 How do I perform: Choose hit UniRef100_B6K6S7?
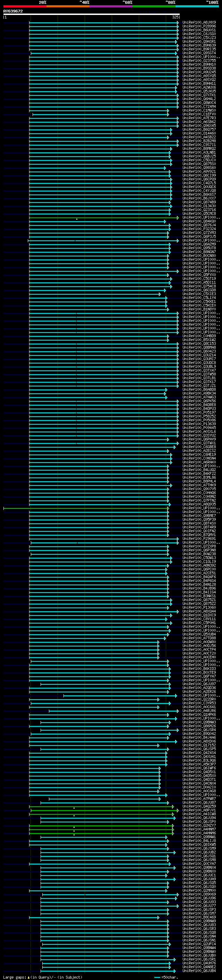coord(199,195)
